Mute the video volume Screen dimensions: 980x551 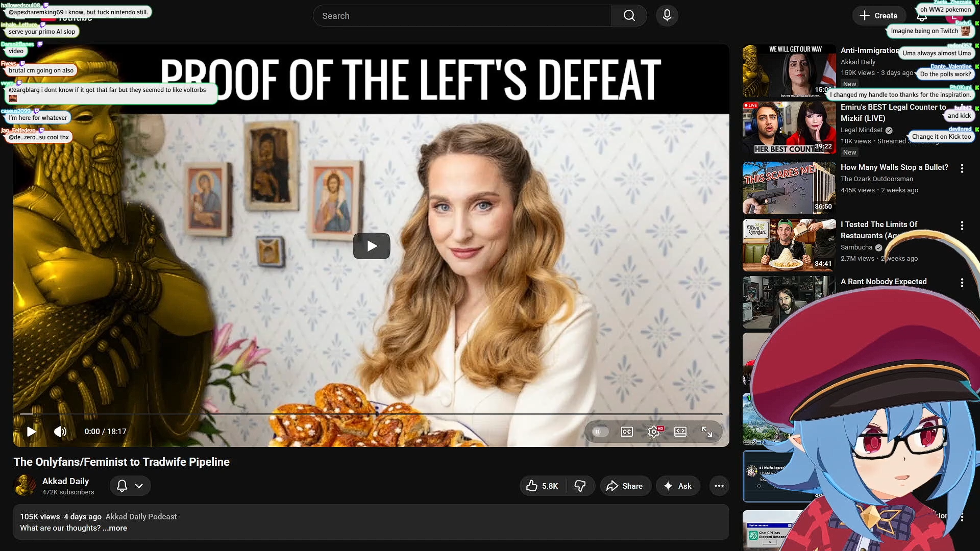click(x=60, y=432)
